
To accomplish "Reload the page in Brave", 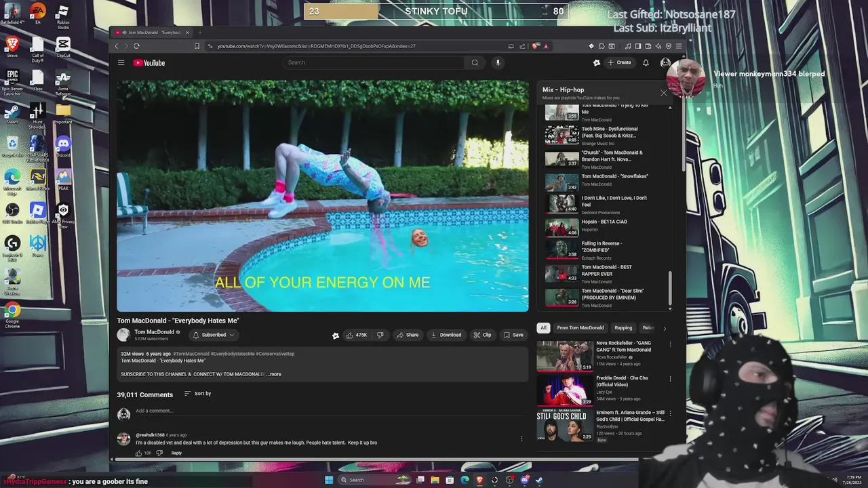I will [136, 46].
